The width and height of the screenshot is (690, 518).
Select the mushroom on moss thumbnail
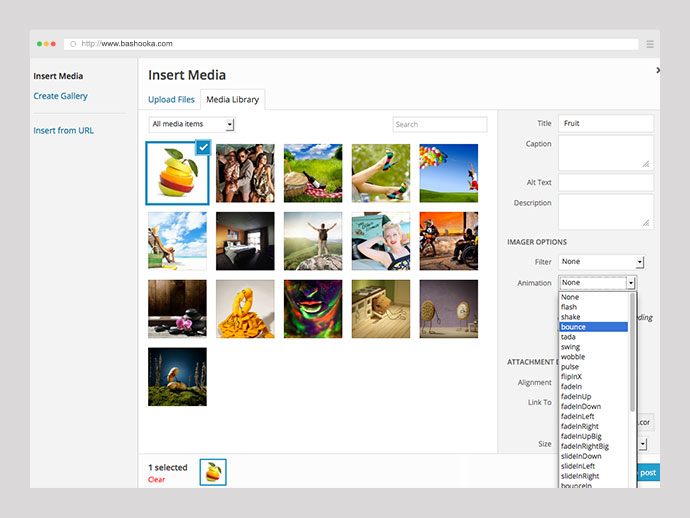(x=177, y=377)
